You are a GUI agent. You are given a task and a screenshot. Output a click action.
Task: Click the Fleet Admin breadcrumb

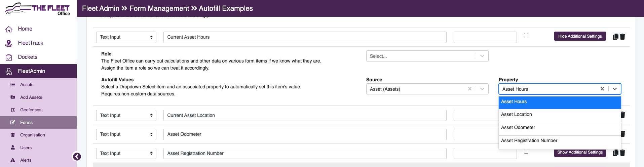[101, 8]
